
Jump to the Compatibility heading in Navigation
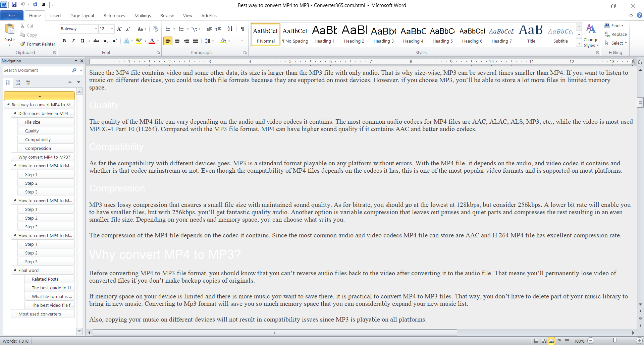pos(38,139)
